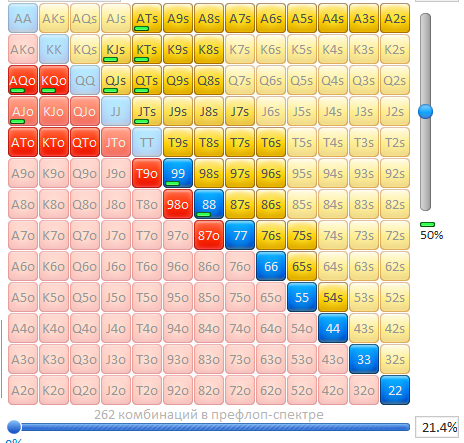Toggle the T6s suited cell
464x443 pixels.
271,142
